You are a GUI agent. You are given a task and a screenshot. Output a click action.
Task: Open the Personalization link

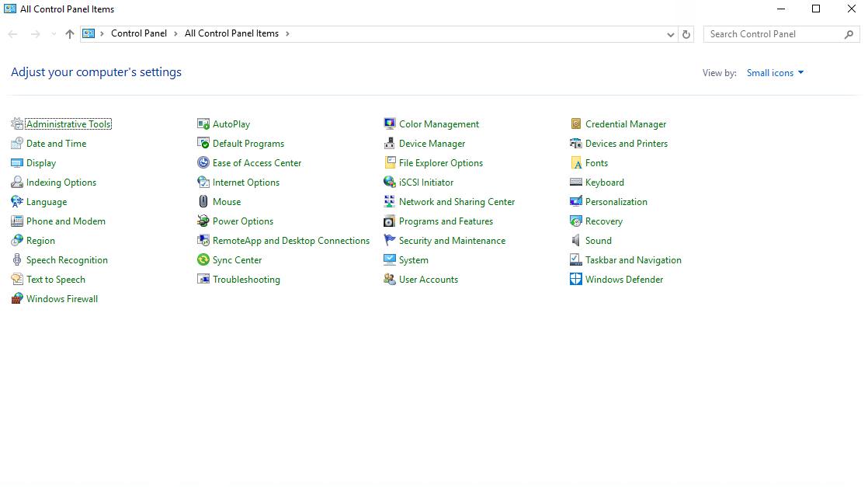point(616,202)
